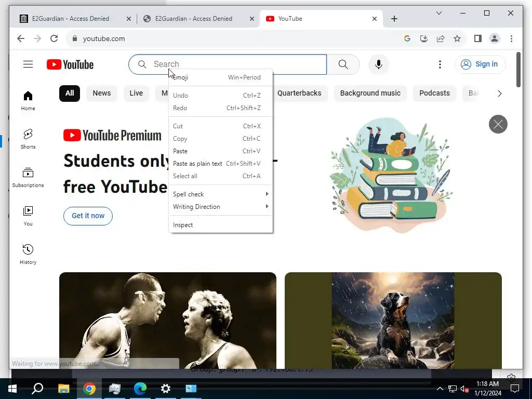Click the Google icon in address bar
The width and height of the screenshot is (532, 399).
pos(407,38)
